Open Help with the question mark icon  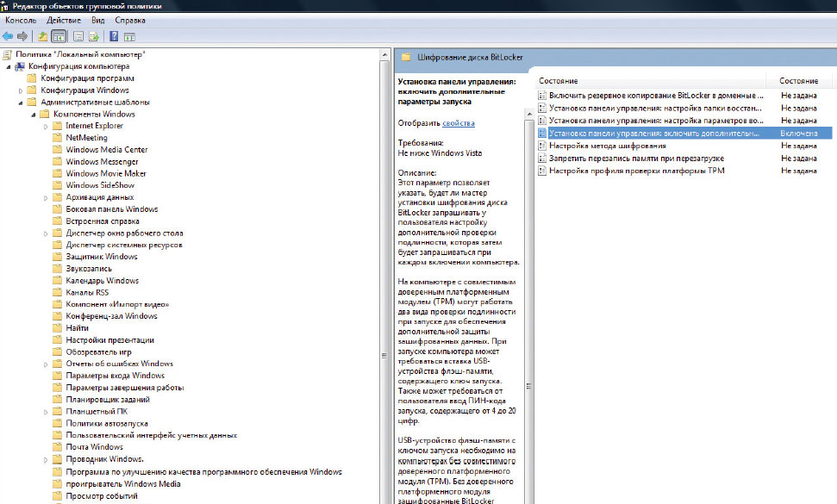[x=114, y=36]
